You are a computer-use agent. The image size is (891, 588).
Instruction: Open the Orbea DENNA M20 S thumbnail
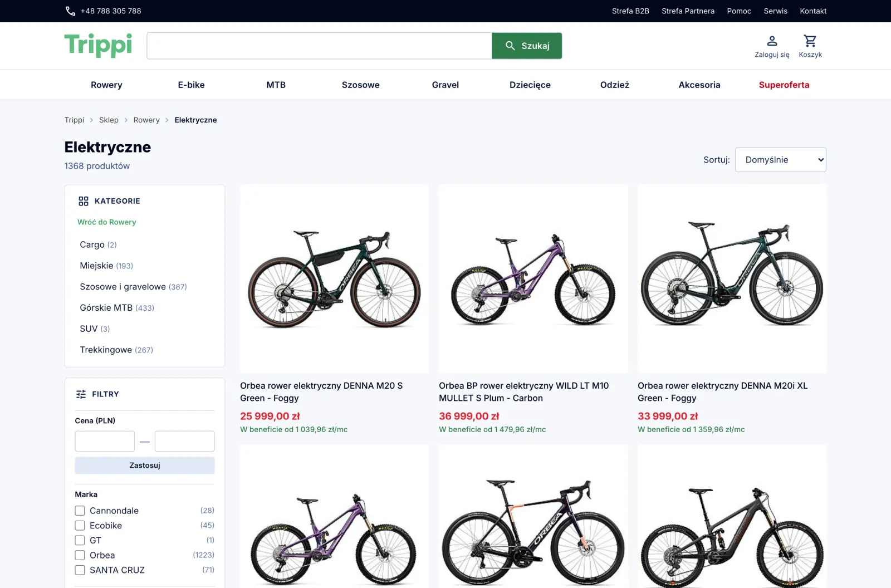tap(334, 278)
